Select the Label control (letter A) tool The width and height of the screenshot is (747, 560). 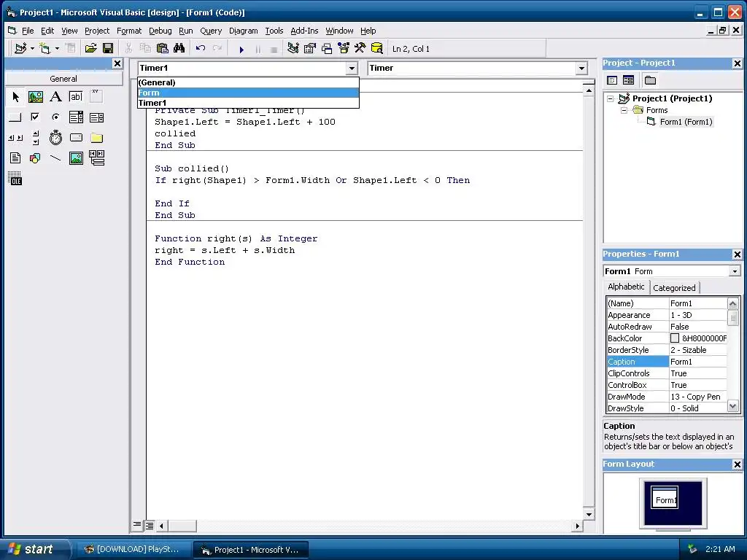point(55,97)
